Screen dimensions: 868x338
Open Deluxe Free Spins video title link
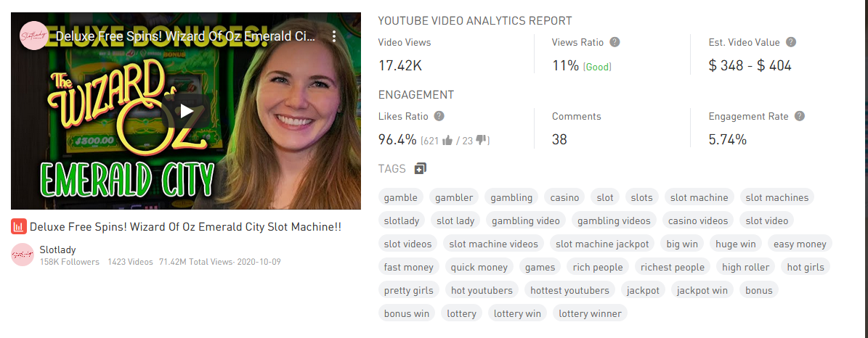(186, 227)
